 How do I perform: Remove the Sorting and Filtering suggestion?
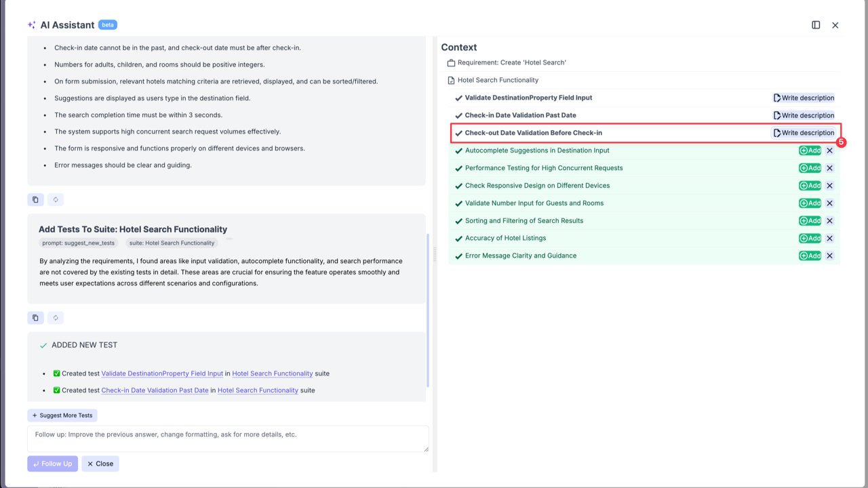[829, 220]
